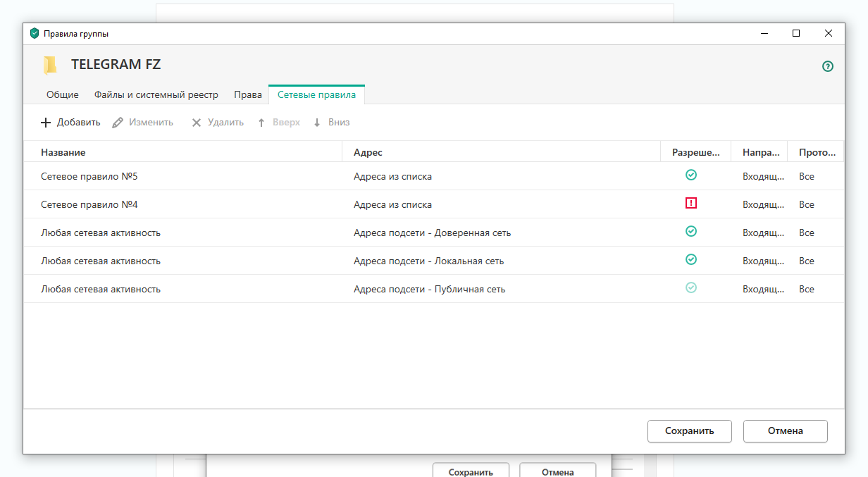The width and height of the screenshot is (868, 477).
Task: Click Адреса подсети - Публичная сеть cell
Action: 429,289
